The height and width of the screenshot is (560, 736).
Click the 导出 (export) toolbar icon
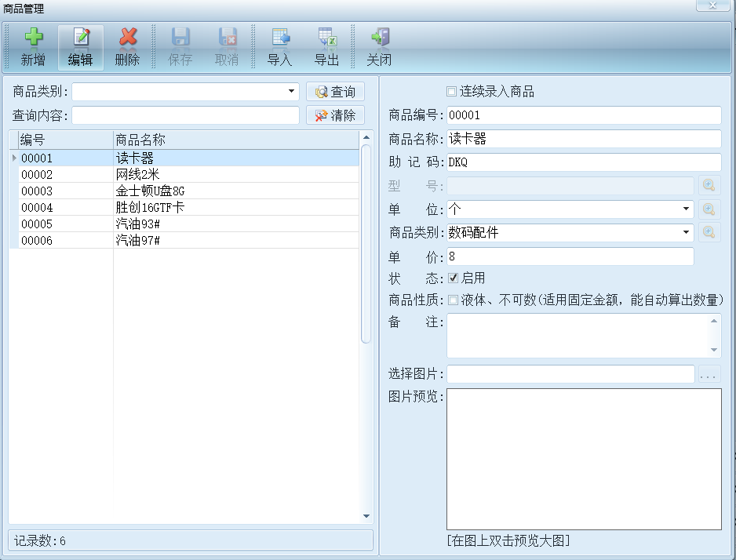[326, 47]
